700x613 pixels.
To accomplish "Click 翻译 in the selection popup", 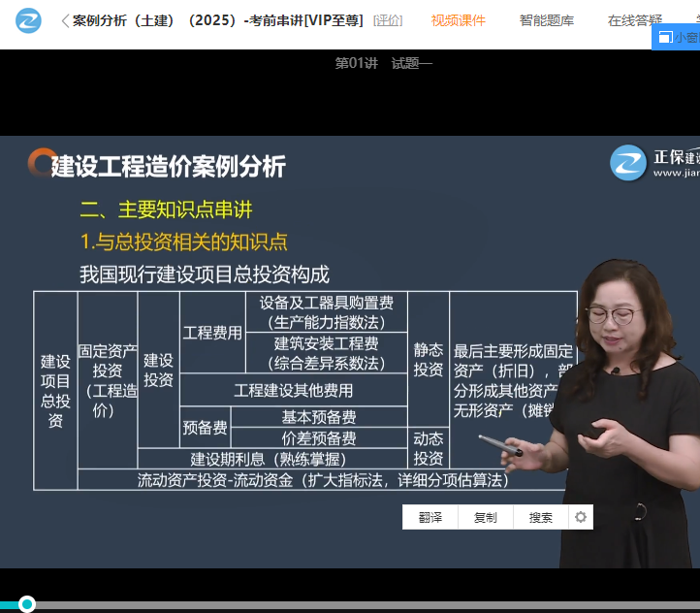I will point(430,518).
